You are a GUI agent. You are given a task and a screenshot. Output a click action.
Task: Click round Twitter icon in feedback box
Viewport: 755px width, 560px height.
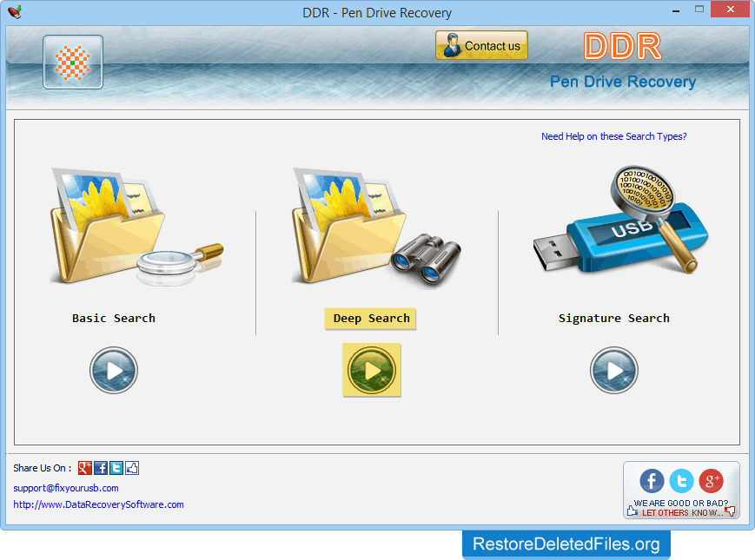(x=681, y=481)
